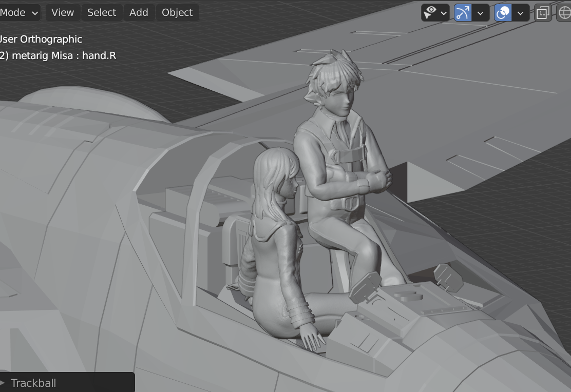Open the Select menu
Image resolution: width=571 pixels, height=392 pixels.
102,13
